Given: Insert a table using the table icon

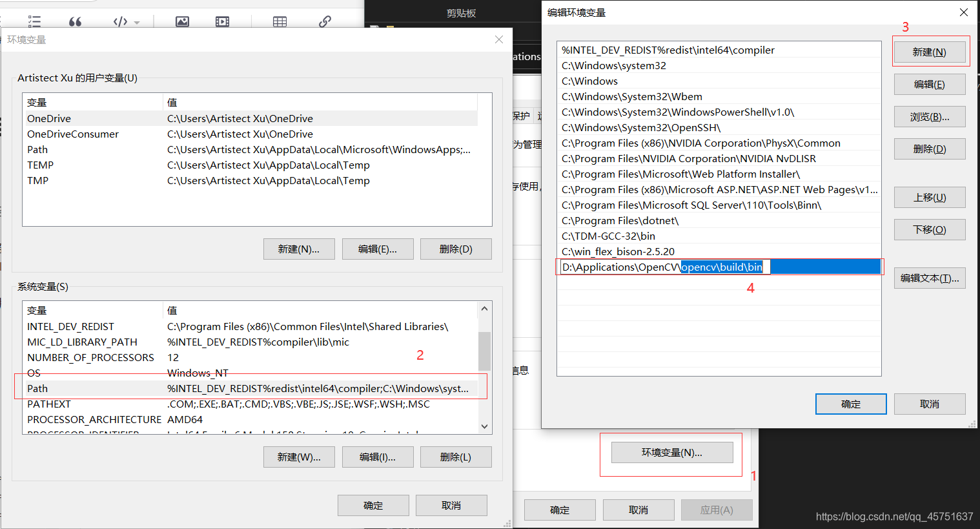Looking at the screenshot, I should point(279,21).
